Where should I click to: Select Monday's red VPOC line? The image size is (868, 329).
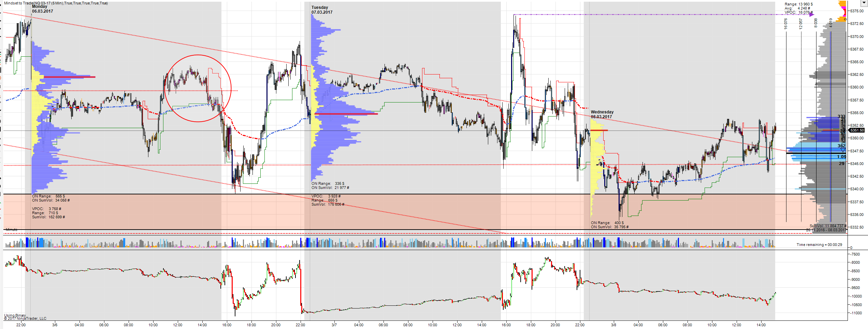pos(70,77)
